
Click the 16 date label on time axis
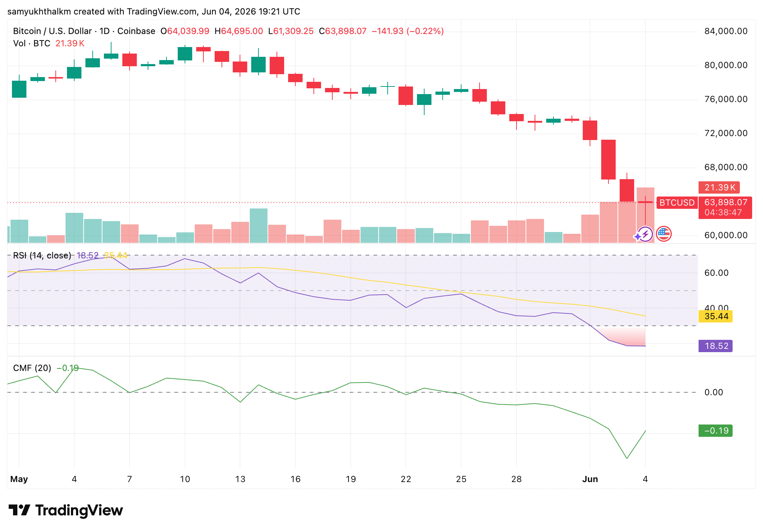click(296, 479)
